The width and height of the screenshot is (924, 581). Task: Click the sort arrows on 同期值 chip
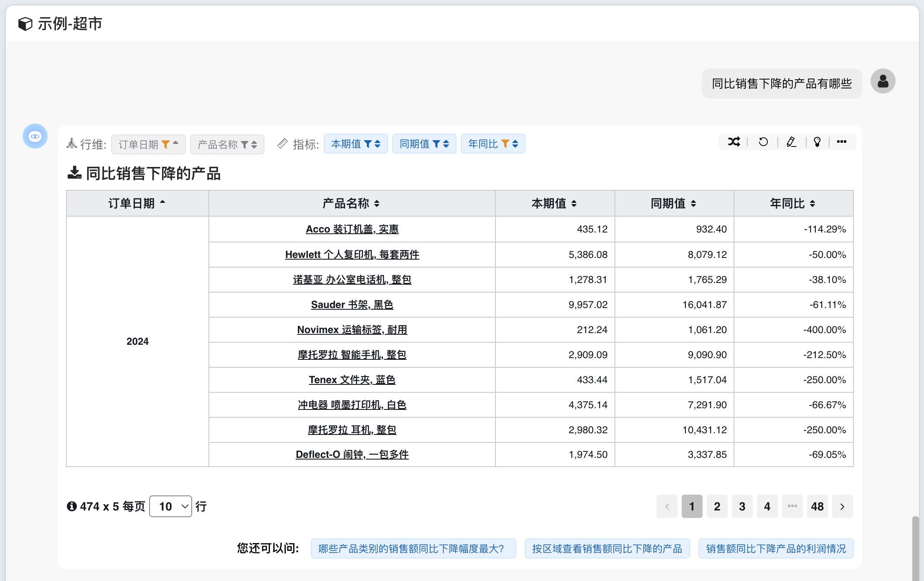[446, 144]
